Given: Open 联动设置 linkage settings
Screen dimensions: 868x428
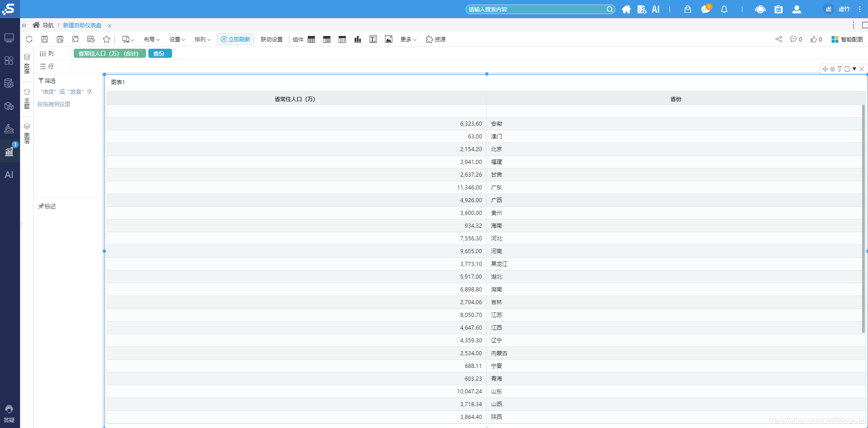Looking at the screenshot, I should pyautogui.click(x=272, y=40).
